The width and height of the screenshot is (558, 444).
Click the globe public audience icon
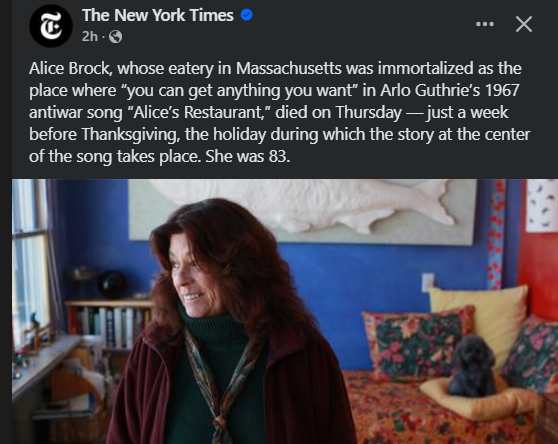click(115, 36)
